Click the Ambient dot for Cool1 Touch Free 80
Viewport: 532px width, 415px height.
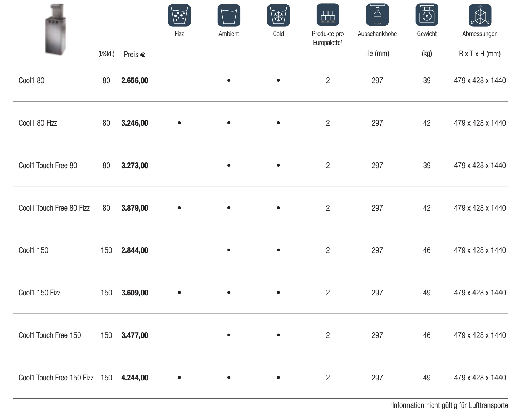click(229, 165)
